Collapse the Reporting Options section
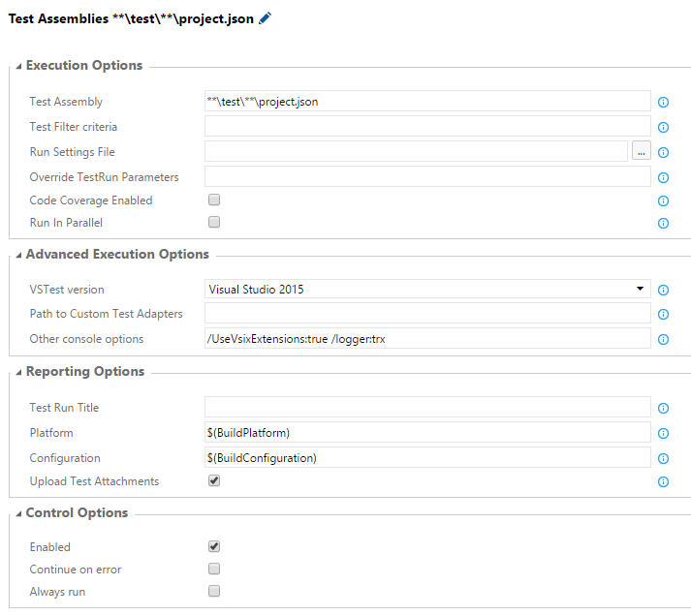 tap(19, 372)
